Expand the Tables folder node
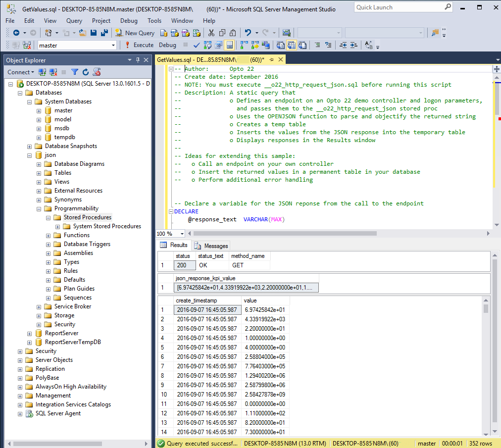This screenshot has width=501, height=448. click(x=39, y=173)
